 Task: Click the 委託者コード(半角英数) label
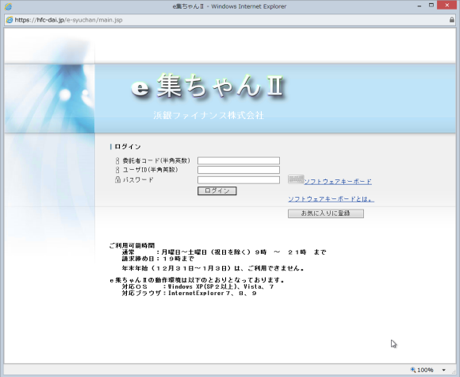point(156,161)
